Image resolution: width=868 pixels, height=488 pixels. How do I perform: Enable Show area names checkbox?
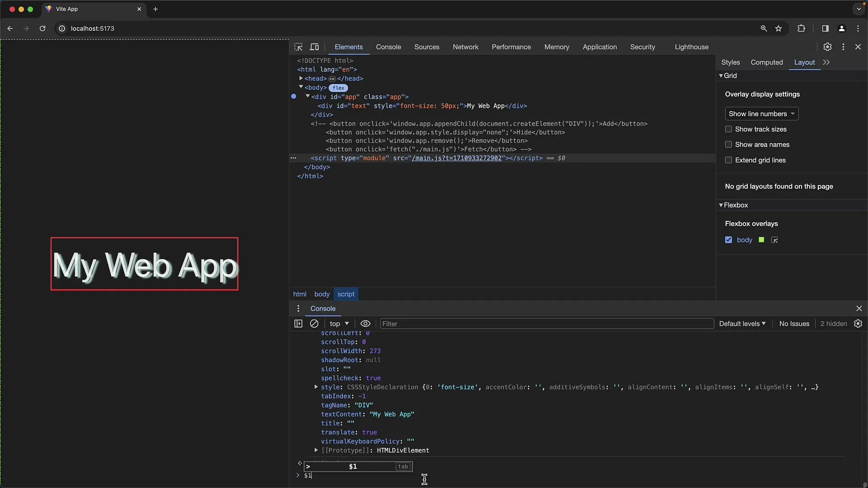tap(728, 145)
